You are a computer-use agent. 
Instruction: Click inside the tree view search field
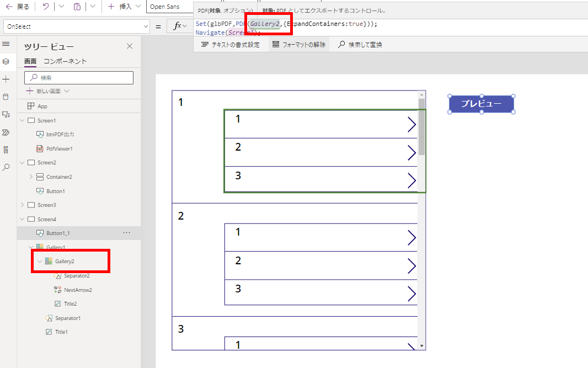click(x=79, y=78)
